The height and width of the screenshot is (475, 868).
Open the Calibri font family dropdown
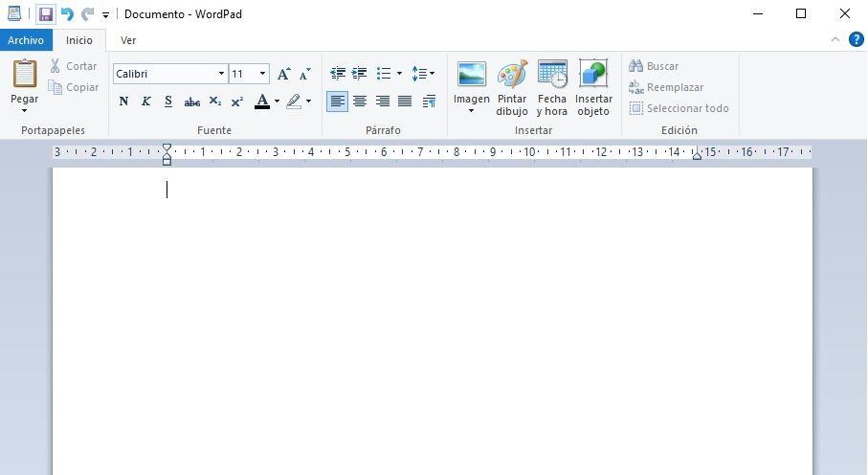point(221,74)
